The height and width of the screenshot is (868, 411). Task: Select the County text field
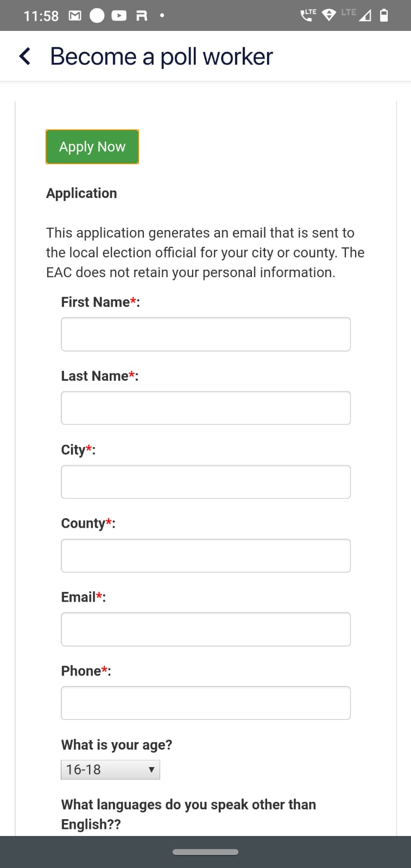coord(206,556)
